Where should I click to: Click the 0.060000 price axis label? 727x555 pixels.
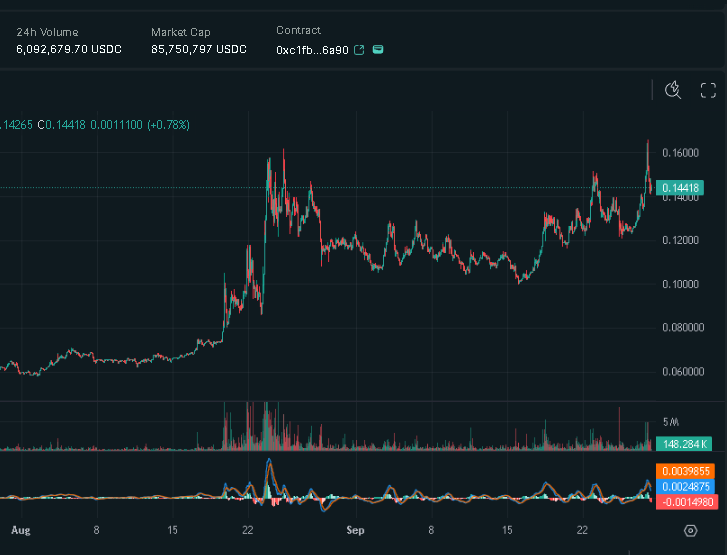pos(683,371)
